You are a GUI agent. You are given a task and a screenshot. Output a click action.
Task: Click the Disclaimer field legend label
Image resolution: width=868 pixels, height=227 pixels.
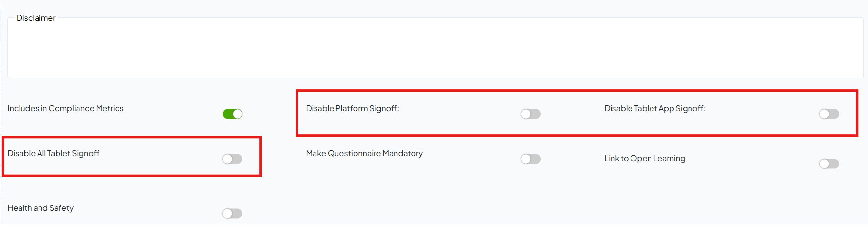point(36,18)
